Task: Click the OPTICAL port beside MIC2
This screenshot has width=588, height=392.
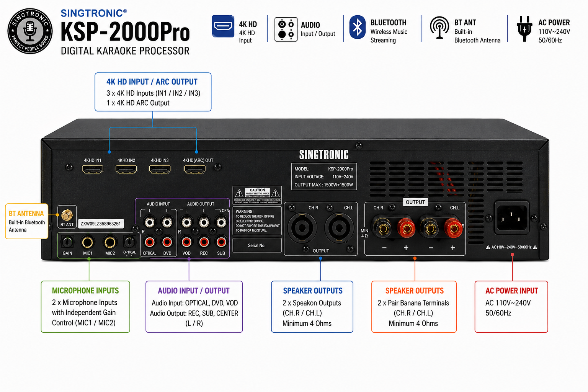Action: click(129, 242)
